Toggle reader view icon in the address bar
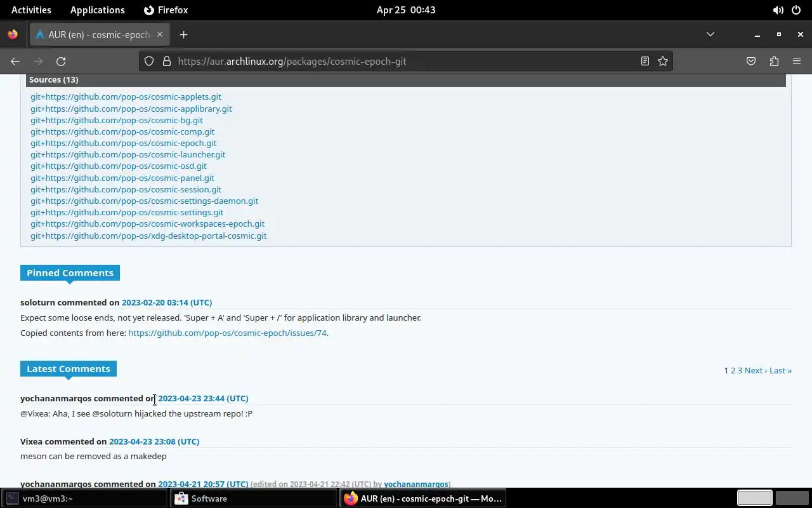The width and height of the screenshot is (812, 508). [645, 61]
